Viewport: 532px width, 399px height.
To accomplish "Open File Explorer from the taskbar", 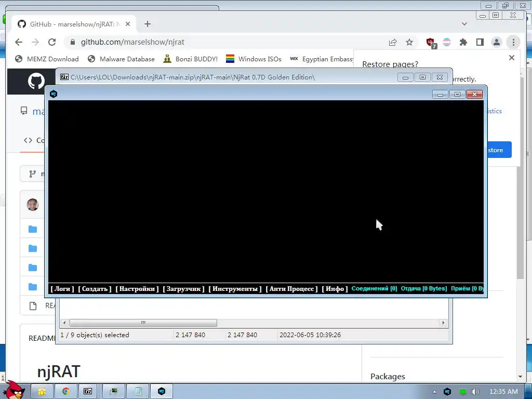I will coord(42,392).
